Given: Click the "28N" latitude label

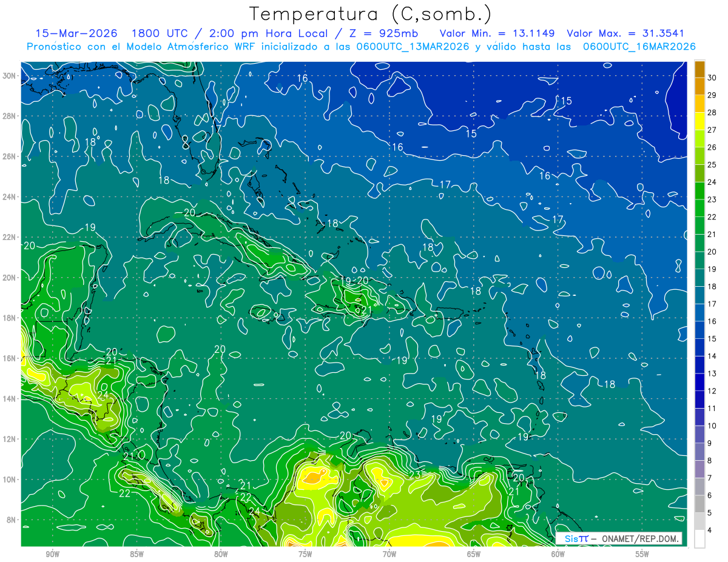Looking at the screenshot, I should (10, 116).
